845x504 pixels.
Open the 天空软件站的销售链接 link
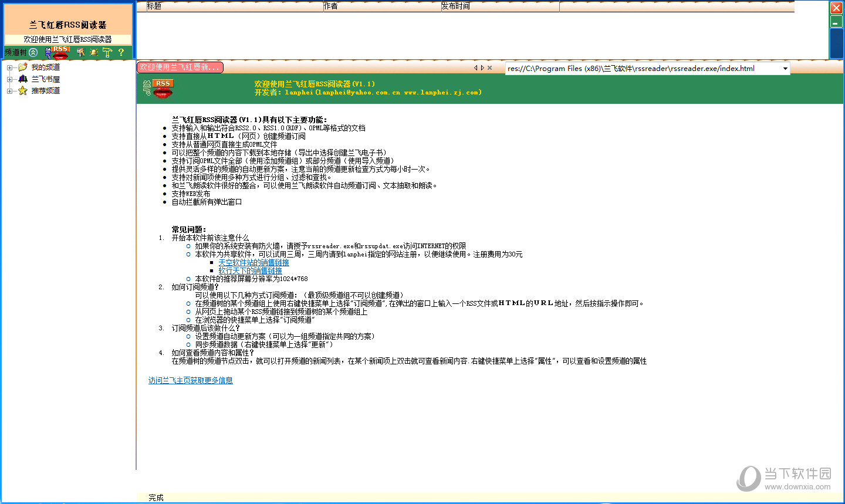tap(254, 263)
